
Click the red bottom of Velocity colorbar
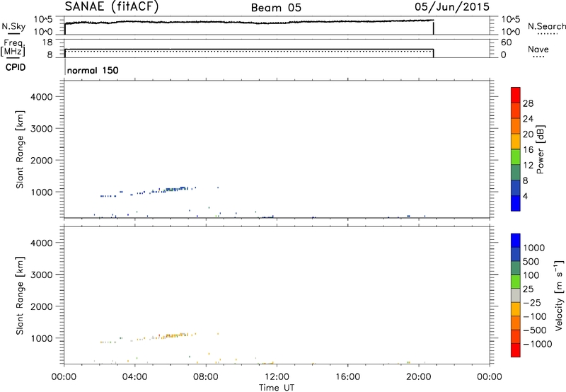(x=516, y=350)
